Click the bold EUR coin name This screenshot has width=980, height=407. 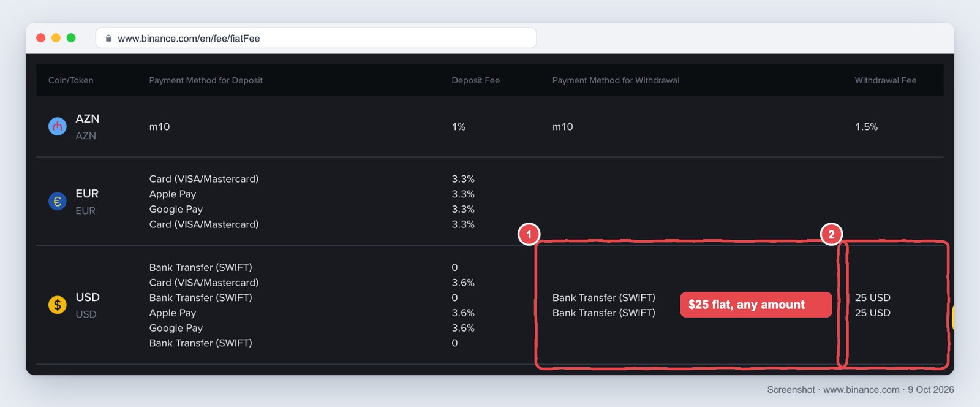[87, 194]
